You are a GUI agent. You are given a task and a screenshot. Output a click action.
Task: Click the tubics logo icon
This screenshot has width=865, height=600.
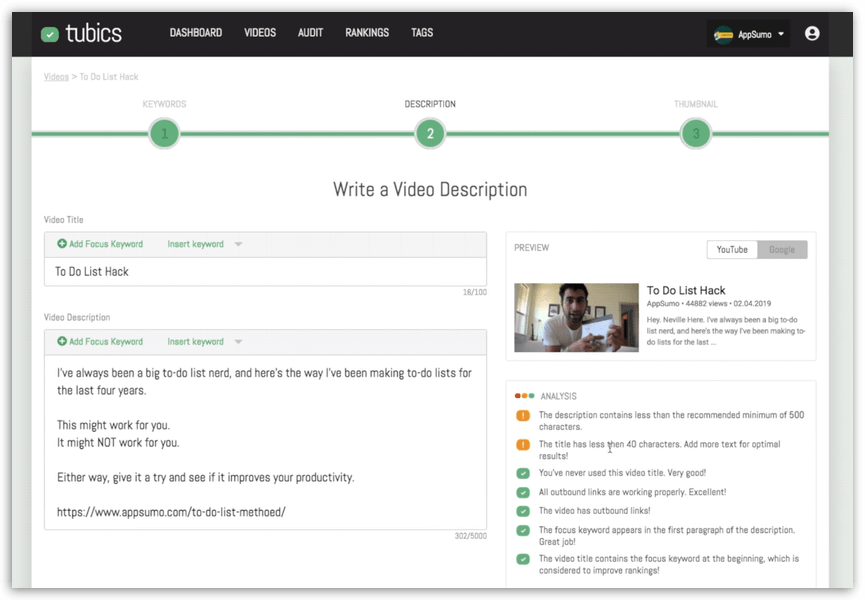[50, 34]
